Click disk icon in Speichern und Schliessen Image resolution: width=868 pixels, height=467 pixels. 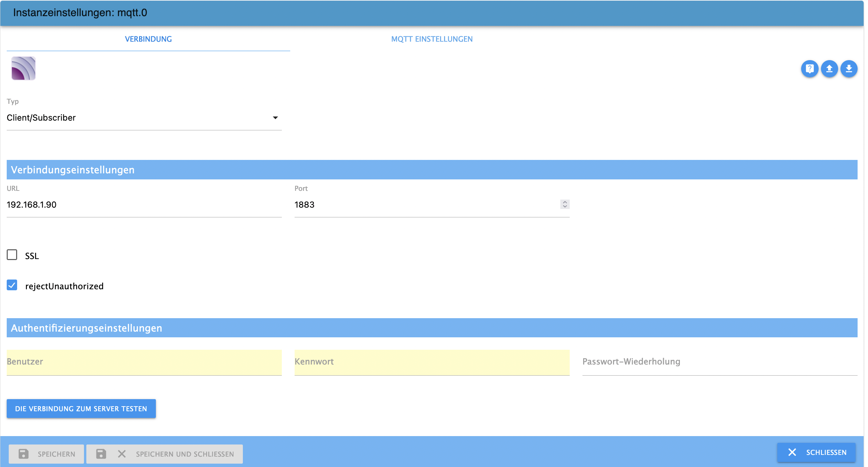pyautogui.click(x=101, y=454)
